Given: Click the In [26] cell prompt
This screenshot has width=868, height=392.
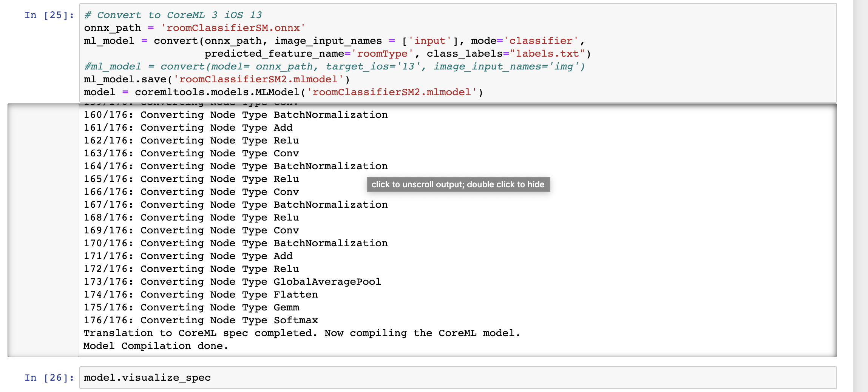Looking at the screenshot, I should [48, 378].
